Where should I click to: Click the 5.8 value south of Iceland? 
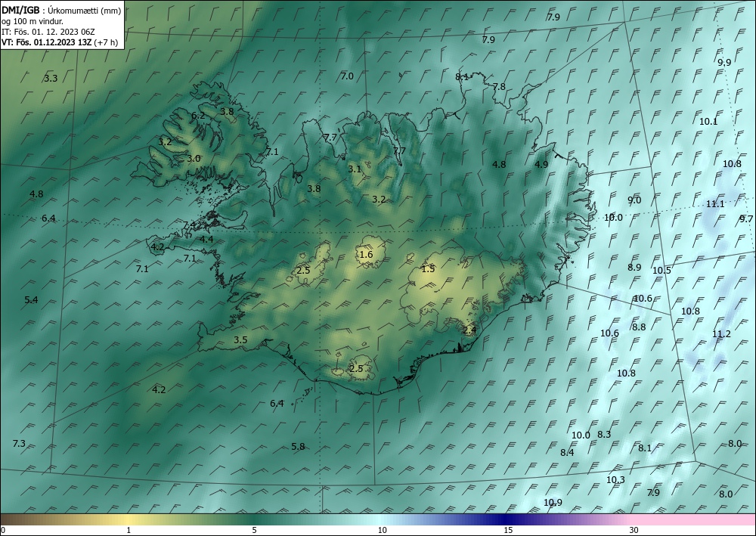coord(298,446)
